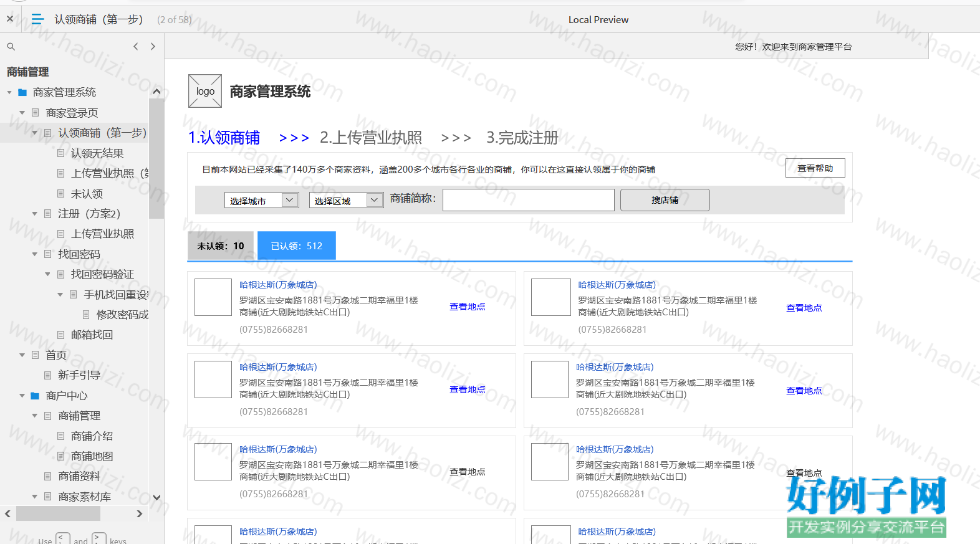Open 手机找回重设 page in tree

click(x=116, y=295)
